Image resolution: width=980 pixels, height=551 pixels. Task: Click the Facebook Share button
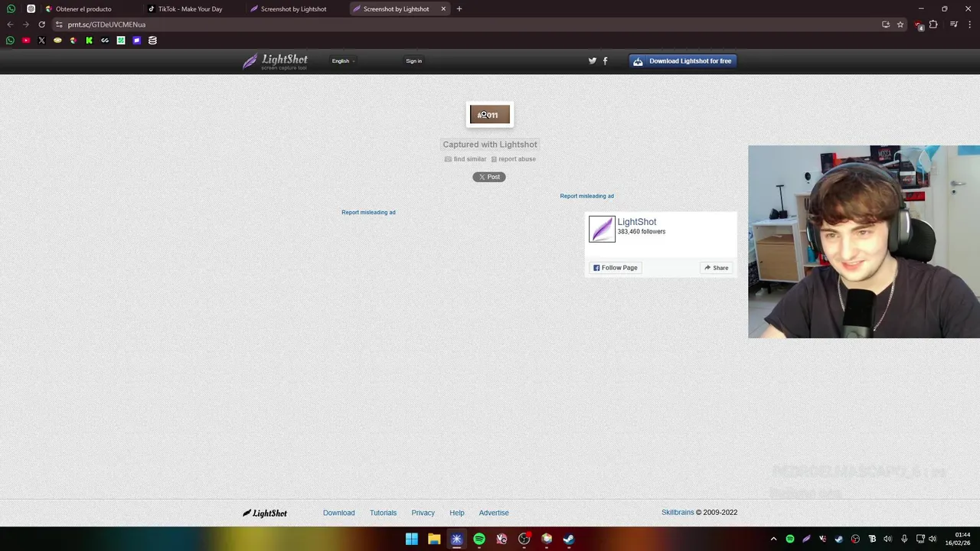(x=716, y=268)
